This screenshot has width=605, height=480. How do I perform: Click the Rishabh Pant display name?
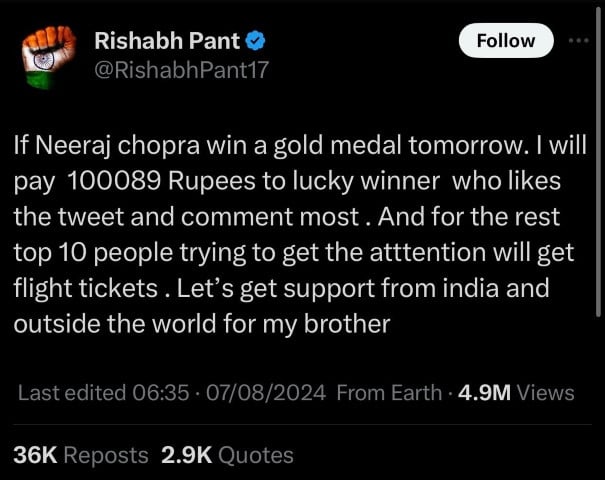point(166,41)
